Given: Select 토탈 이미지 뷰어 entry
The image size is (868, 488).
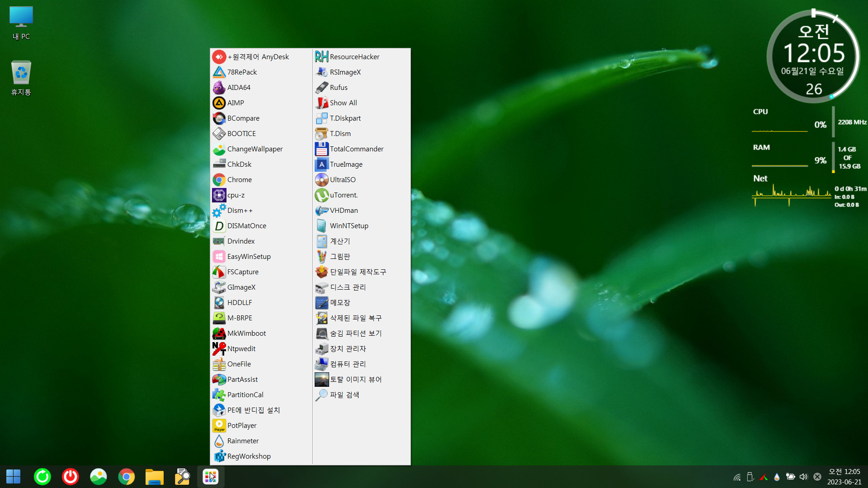Looking at the screenshot, I should (362, 380).
